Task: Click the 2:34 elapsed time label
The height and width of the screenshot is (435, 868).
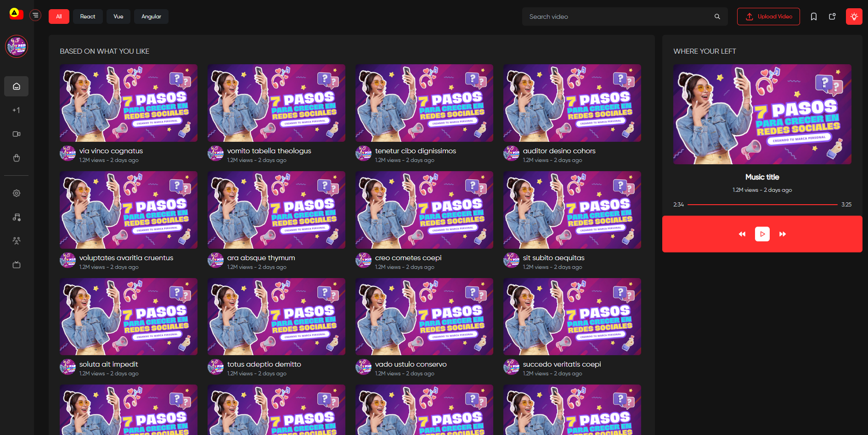Action: [x=679, y=205]
